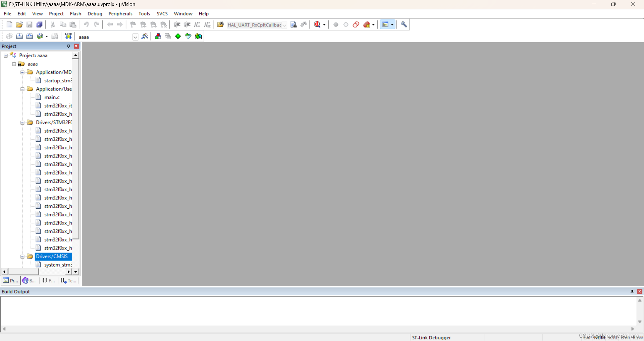Switch to the Functions tab
This screenshot has height=341, width=644.
coord(49,281)
